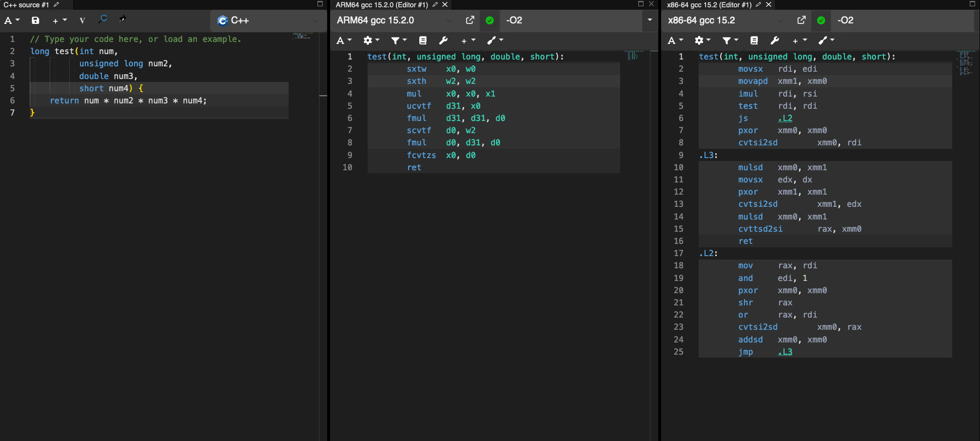Select the ARM64 gcc 15.2.0 tab
The height and width of the screenshot is (441, 980).
(382, 5)
